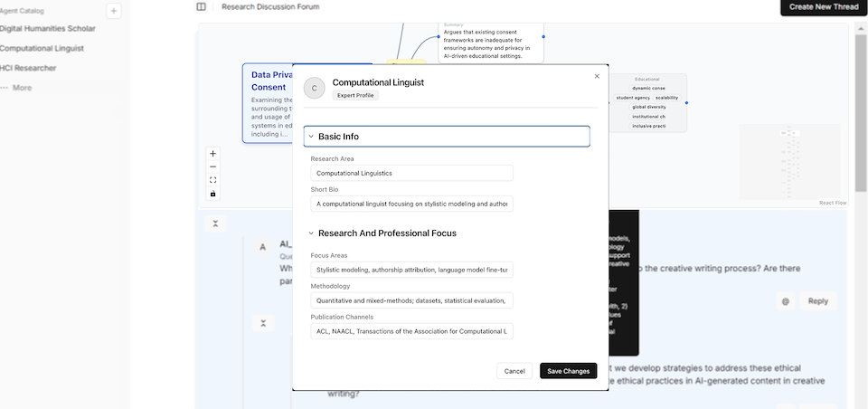The width and height of the screenshot is (868, 409).
Task: Click the 'student agency' tag
Action: pos(633,98)
